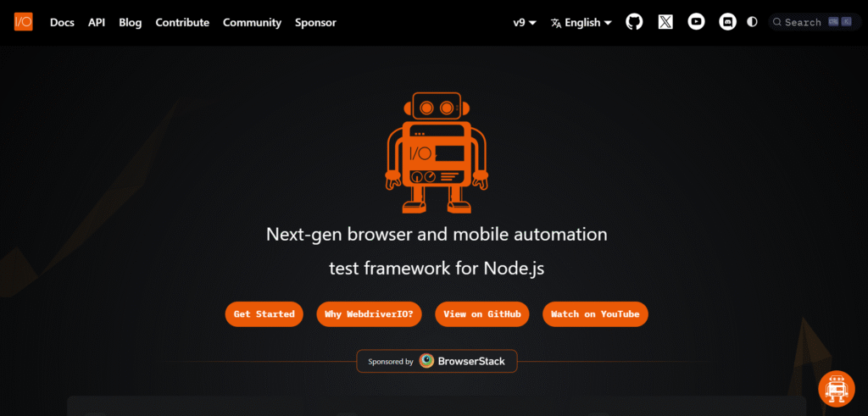
Task: Click the WebdriverIO I/O logo in navbar
Action: pyautogui.click(x=23, y=22)
